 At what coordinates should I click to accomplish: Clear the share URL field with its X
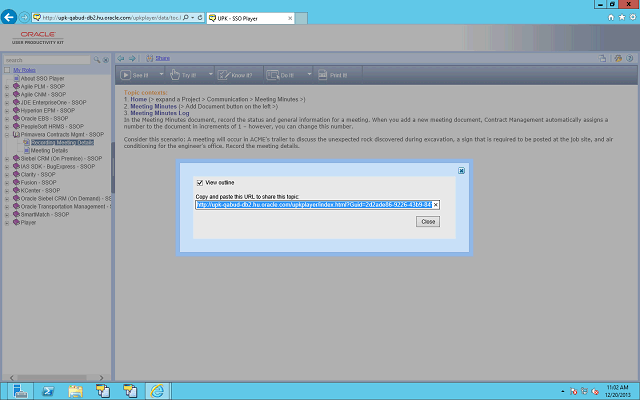[436, 205]
